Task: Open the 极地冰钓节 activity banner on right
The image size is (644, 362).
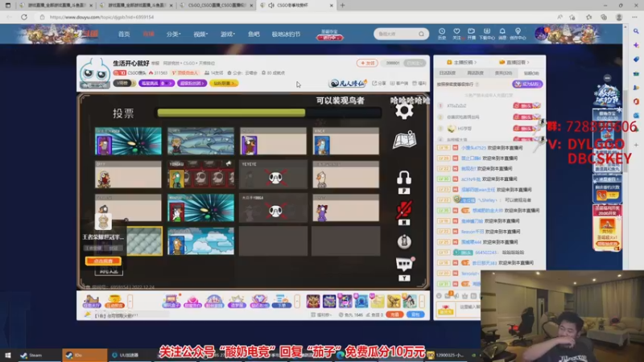Action: point(608,97)
